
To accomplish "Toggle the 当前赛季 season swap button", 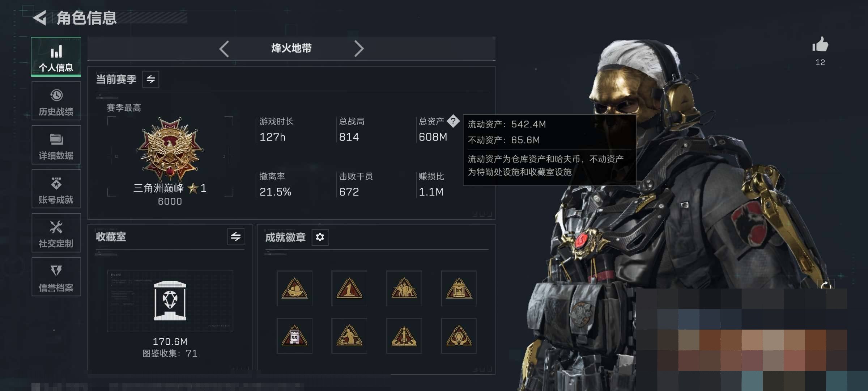I will [151, 79].
